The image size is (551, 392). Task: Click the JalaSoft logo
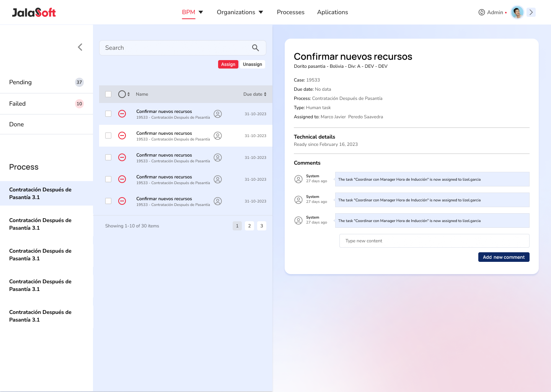click(x=34, y=13)
